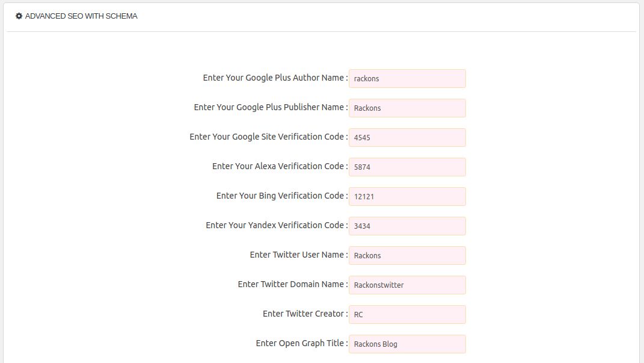Focus the Twitter Creator field

coord(407,314)
